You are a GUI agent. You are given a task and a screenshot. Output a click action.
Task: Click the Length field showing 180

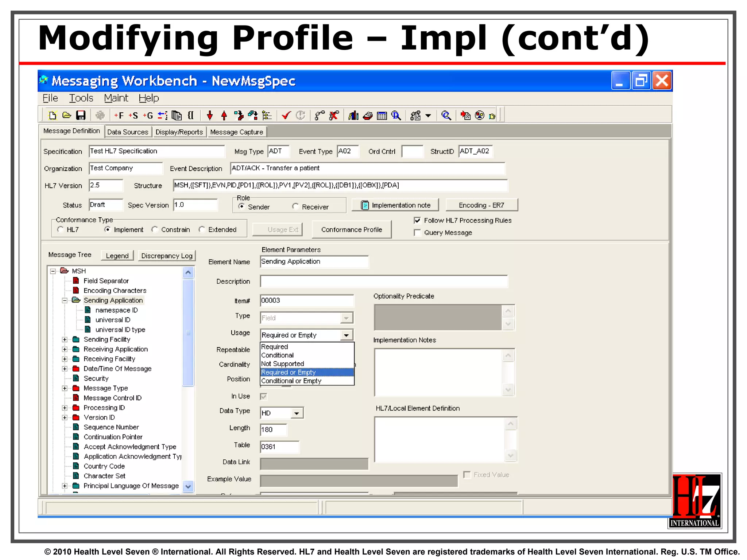click(x=274, y=429)
